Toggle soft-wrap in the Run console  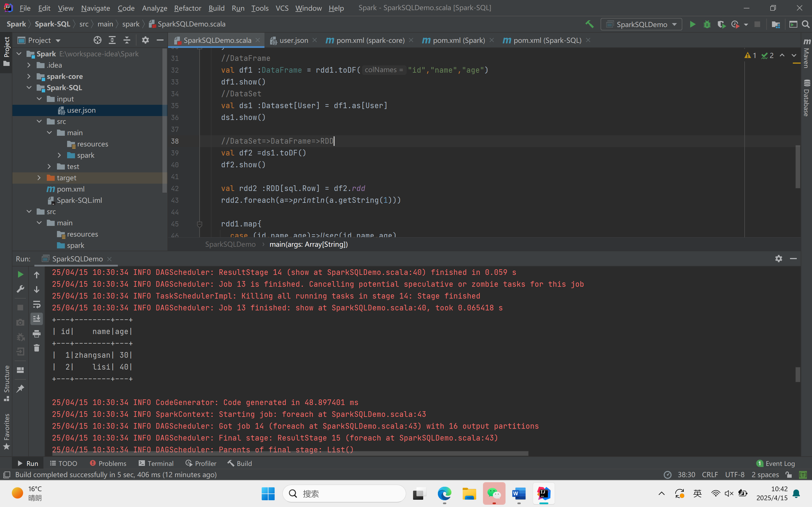click(x=37, y=304)
